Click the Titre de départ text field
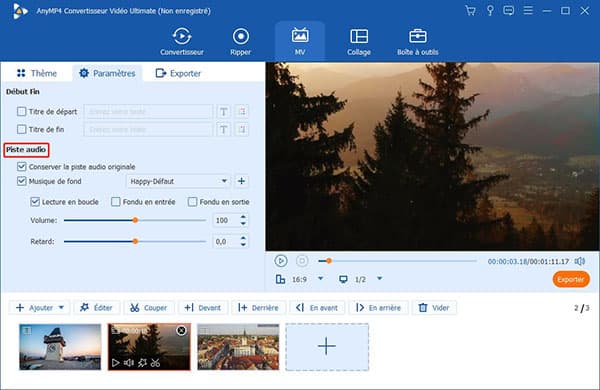The height and width of the screenshot is (390, 600). (x=148, y=111)
